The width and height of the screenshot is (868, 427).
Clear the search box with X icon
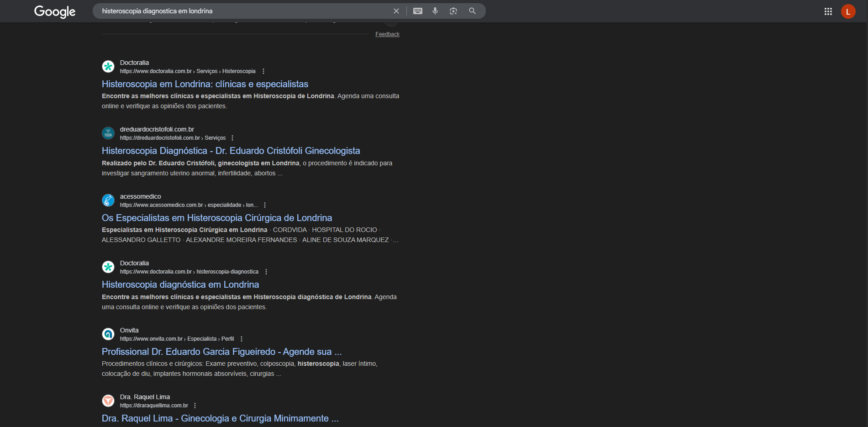[396, 11]
